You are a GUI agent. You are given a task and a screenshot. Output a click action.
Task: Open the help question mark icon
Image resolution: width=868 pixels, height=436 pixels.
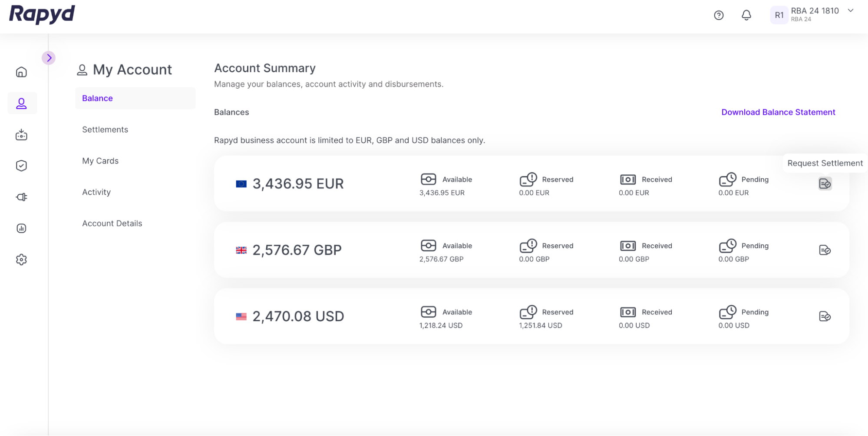click(719, 15)
